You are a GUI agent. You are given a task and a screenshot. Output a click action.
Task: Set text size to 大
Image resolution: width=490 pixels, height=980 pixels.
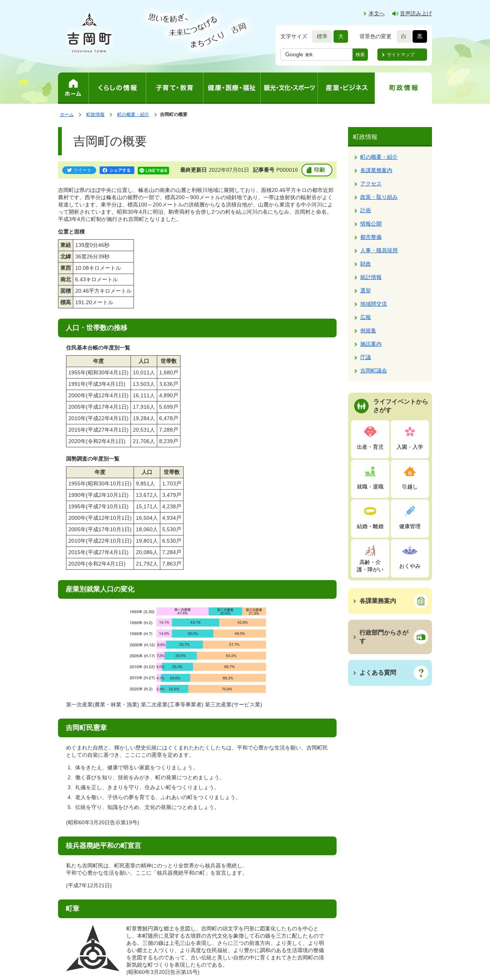(341, 36)
